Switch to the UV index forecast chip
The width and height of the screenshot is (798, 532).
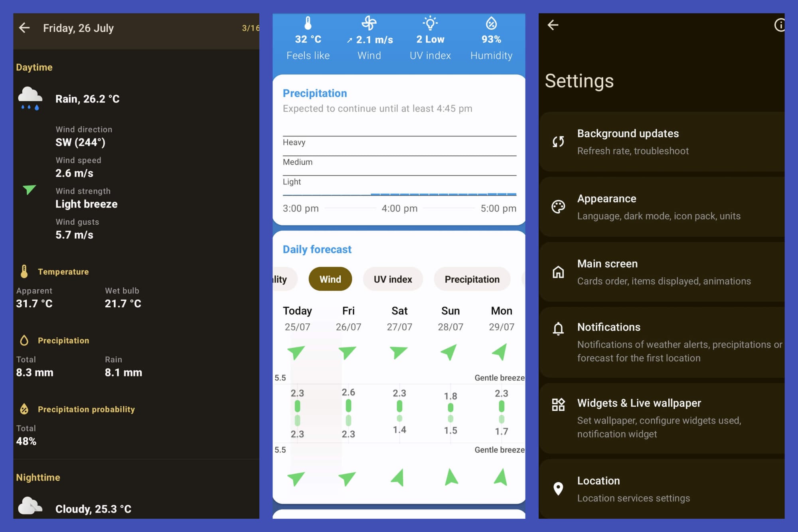(x=393, y=279)
